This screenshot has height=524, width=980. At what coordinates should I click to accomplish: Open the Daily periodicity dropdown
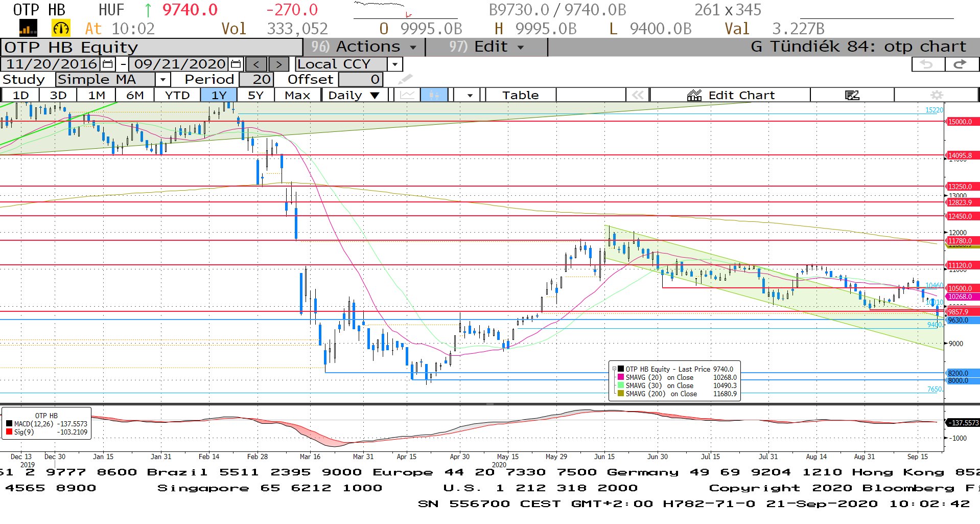(x=354, y=95)
